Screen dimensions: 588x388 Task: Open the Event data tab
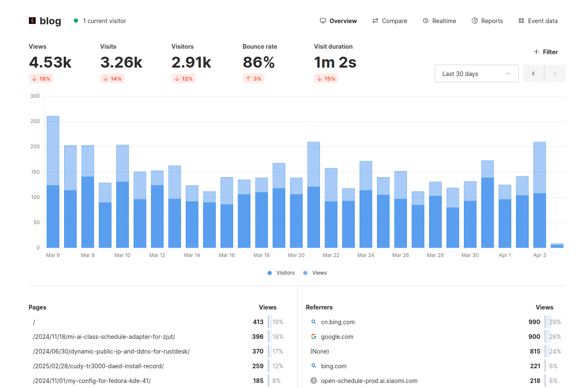click(x=538, y=21)
